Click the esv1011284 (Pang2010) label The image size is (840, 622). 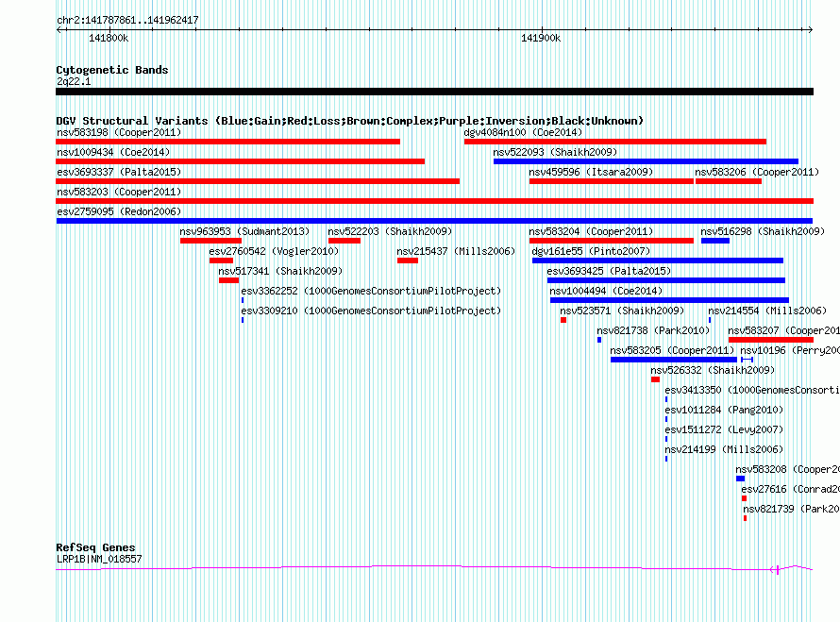click(x=724, y=410)
